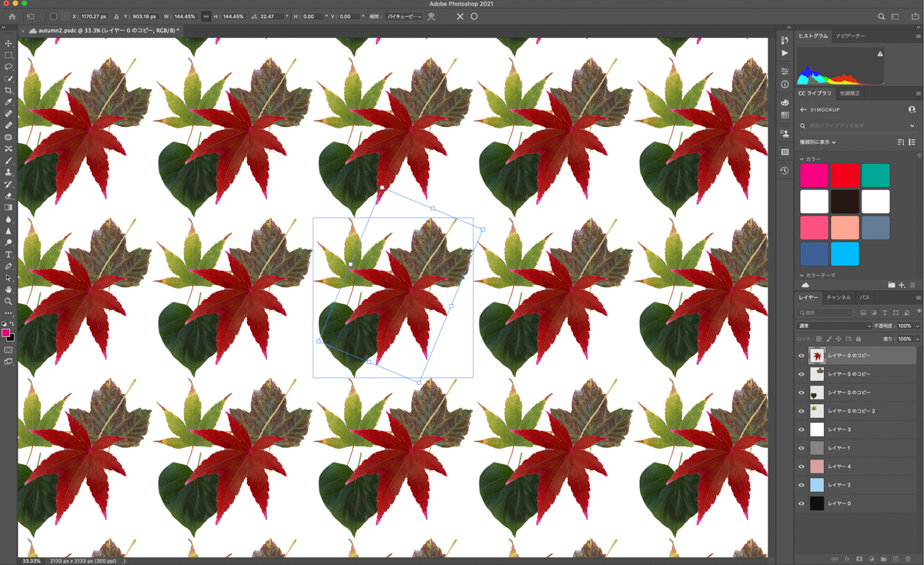Toggle the reference point checkbox in options bar
Screen dimensions: 924x565
click(53, 16)
